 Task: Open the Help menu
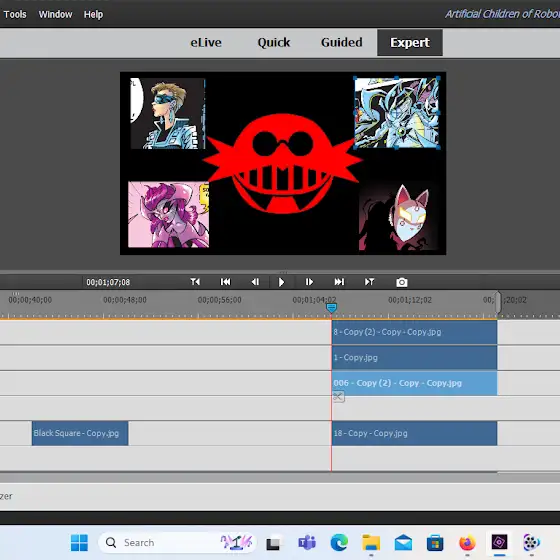click(x=93, y=14)
